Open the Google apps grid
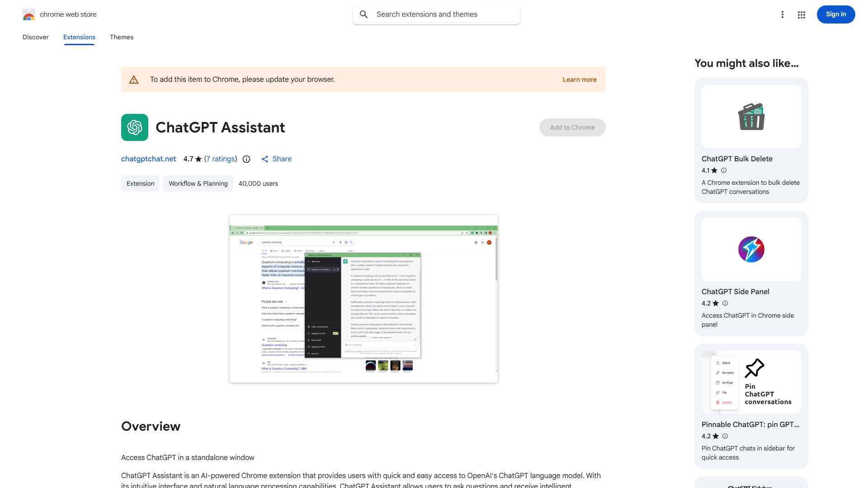 pos(801,14)
